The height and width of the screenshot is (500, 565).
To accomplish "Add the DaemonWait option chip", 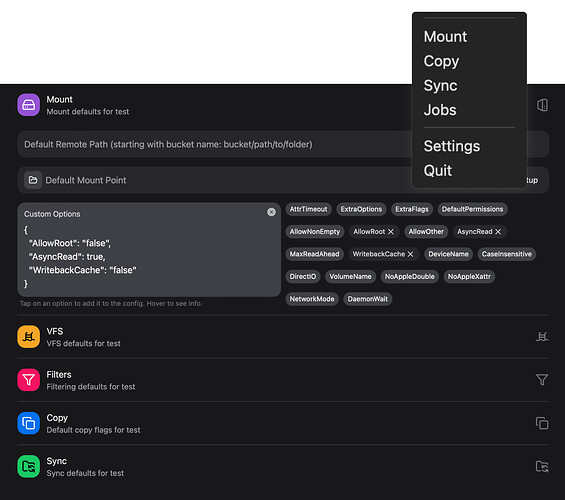I will [368, 299].
